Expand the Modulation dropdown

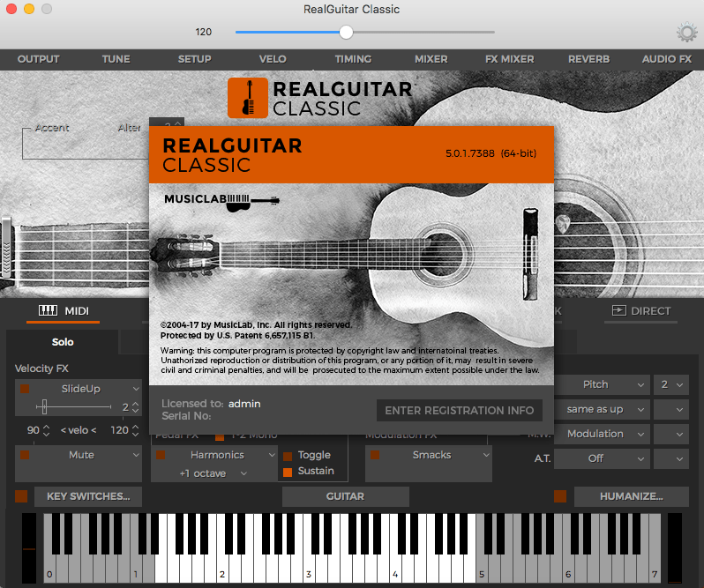point(602,434)
